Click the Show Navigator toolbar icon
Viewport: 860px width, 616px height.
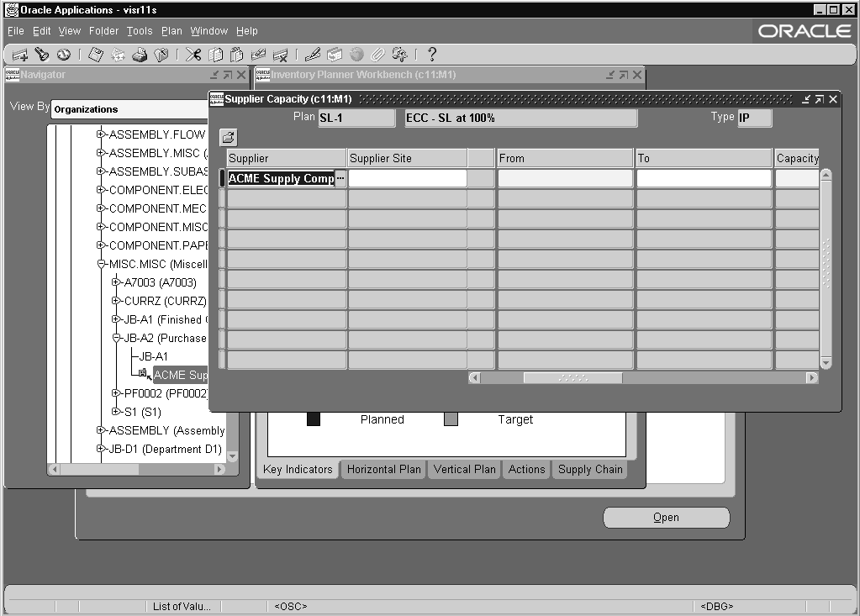64,55
